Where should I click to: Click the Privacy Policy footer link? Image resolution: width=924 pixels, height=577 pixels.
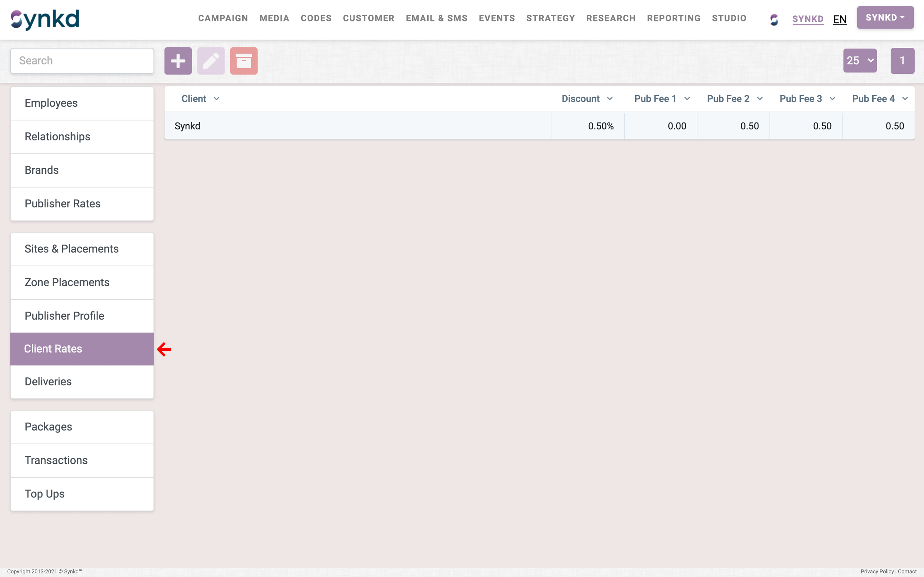877,571
